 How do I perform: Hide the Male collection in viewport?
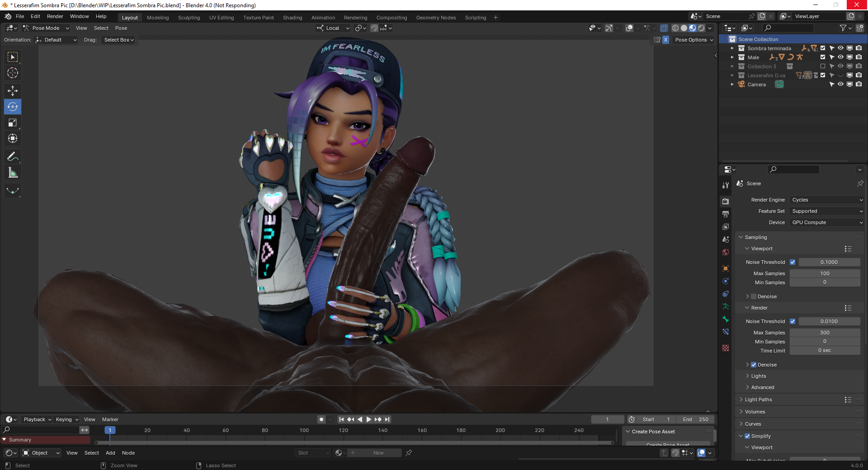click(x=840, y=57)
